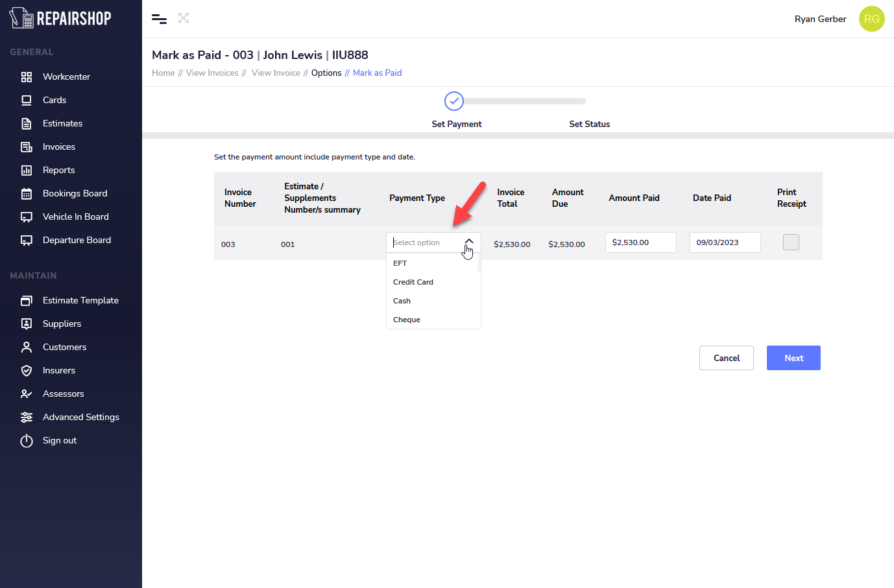The height and width of the screenshot is (588, 894).
Task: Select the Insurers shield icon
Action: (x=27, y=371)
